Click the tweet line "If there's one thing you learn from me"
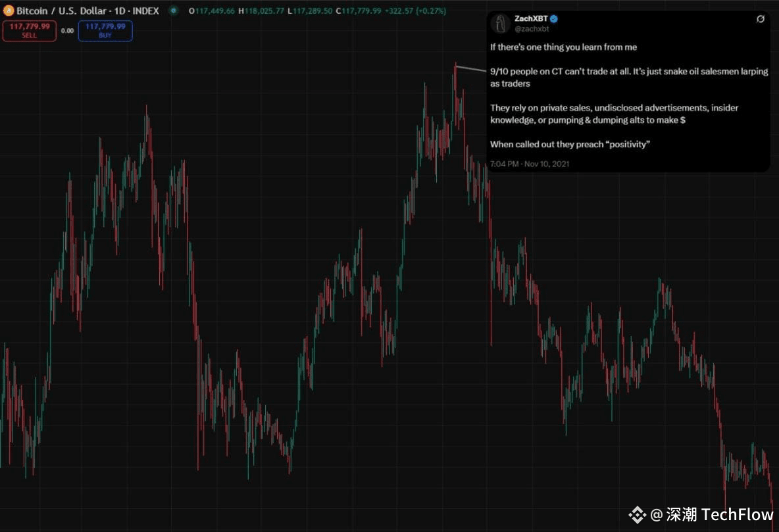This screenshot has height=532, width=779. pos(563,47)
